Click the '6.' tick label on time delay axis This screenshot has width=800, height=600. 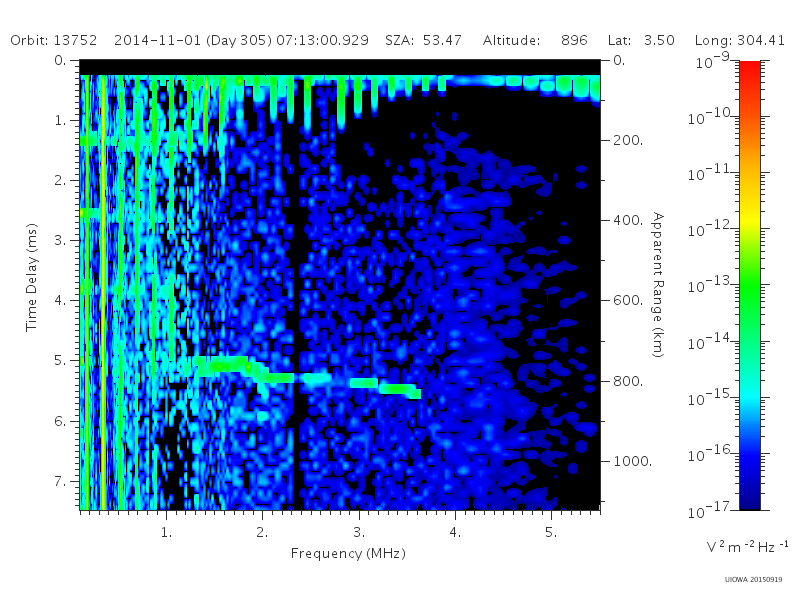[x=60, y=421]
